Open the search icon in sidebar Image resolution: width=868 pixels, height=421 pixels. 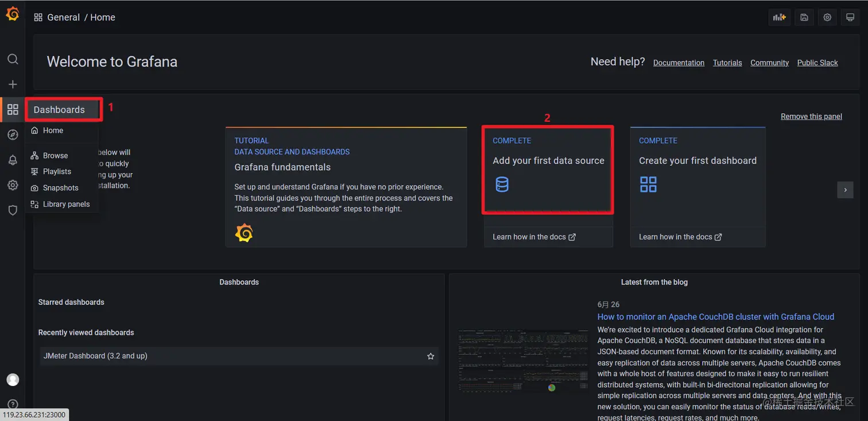pos(13,59)
